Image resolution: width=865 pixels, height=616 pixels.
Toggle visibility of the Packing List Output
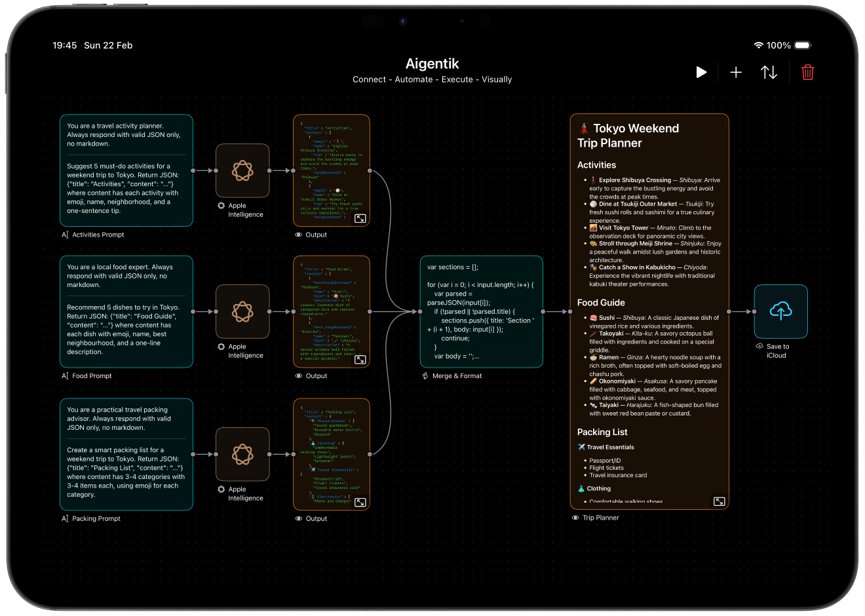coord(298,518)
